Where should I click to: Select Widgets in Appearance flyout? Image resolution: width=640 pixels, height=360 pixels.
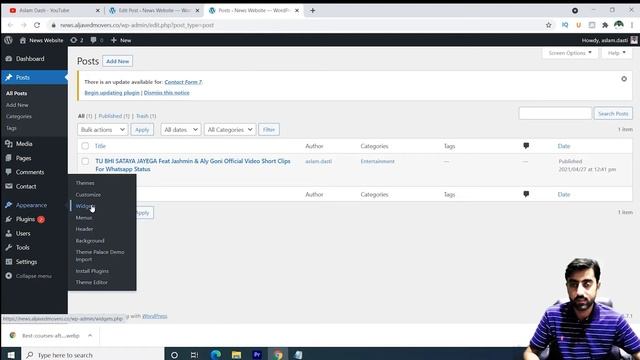[85, 206]
